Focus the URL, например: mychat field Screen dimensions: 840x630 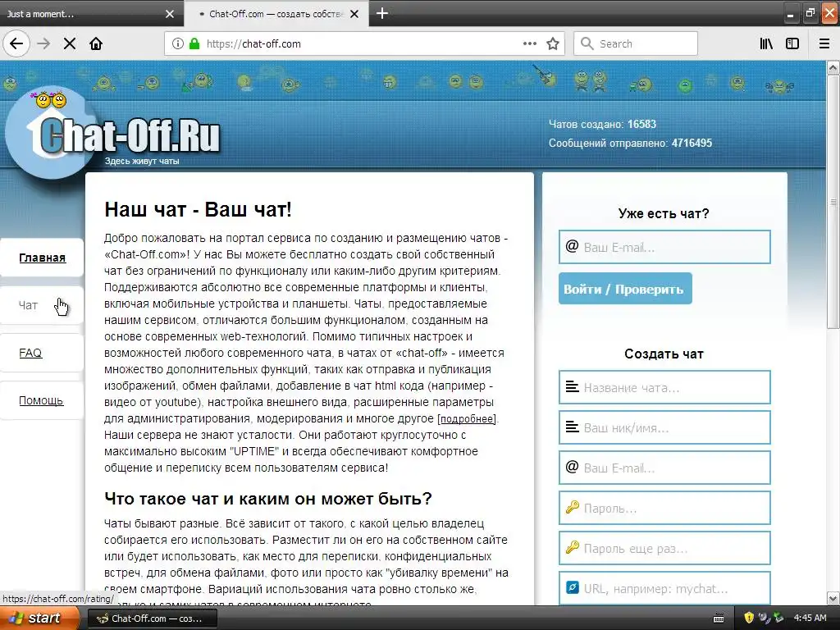664,588
